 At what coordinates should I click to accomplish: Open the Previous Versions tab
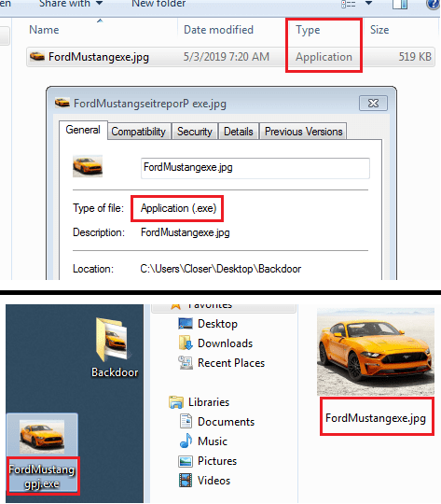[304, 132]
